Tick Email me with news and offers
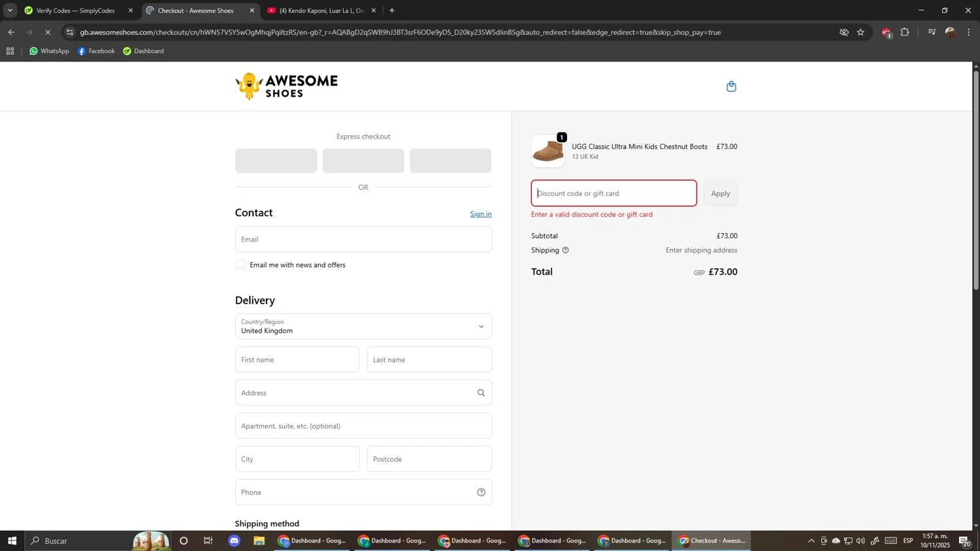The width and height of the screenshot is (980, 551). [x=240, y=264]
